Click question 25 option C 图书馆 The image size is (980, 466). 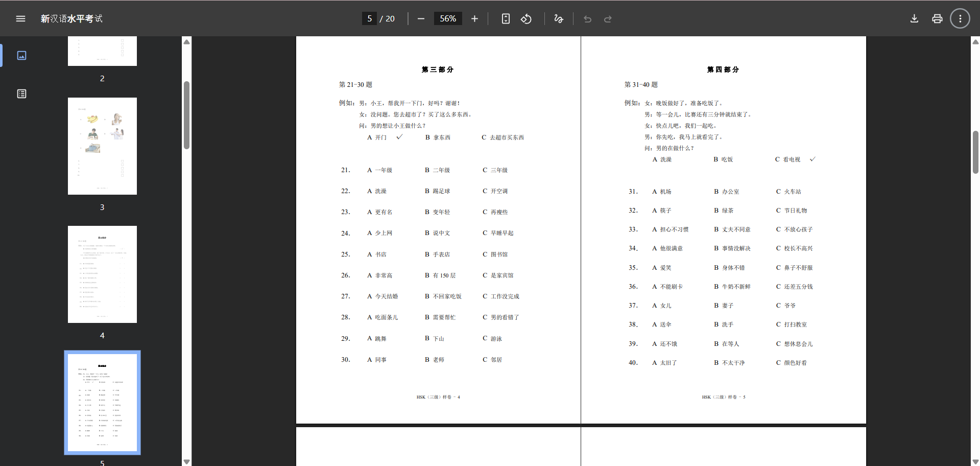(495, 254)
